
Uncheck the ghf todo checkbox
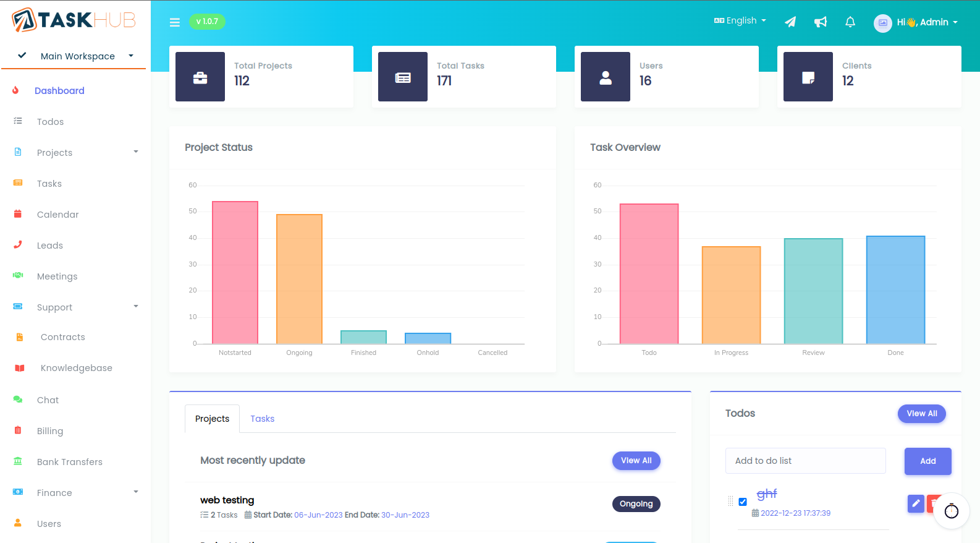[743, 502]
